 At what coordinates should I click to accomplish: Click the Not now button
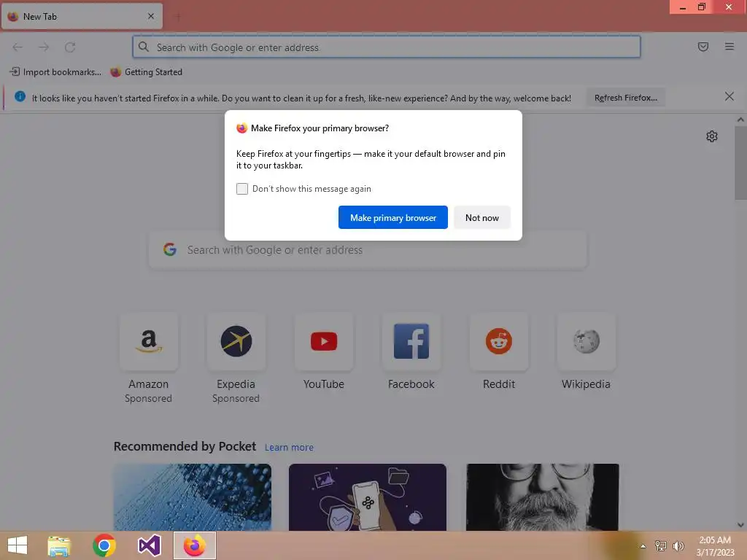(x=482, y=217)
